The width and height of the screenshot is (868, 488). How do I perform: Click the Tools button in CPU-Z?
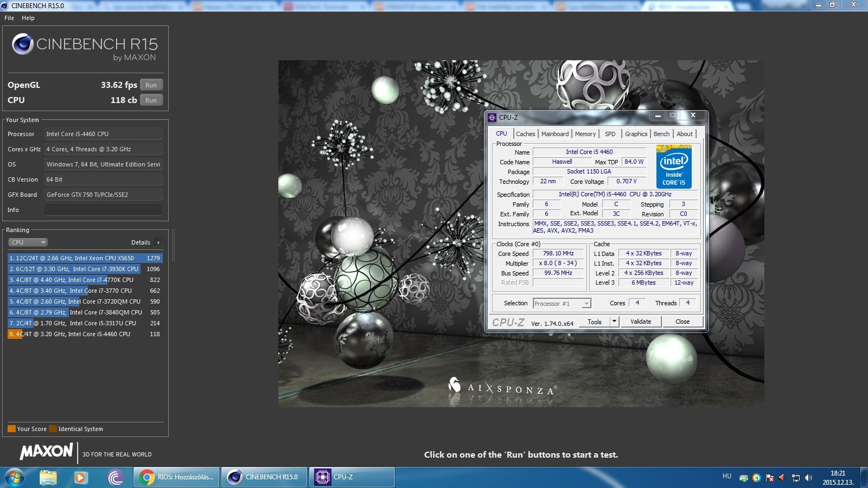pyautogui.click(x=595, y=322)
